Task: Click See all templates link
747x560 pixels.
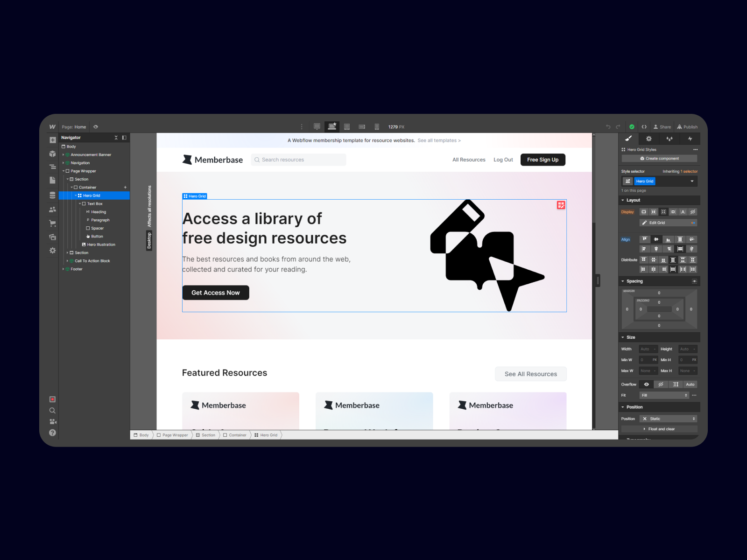Action: (x=439, y=140)
